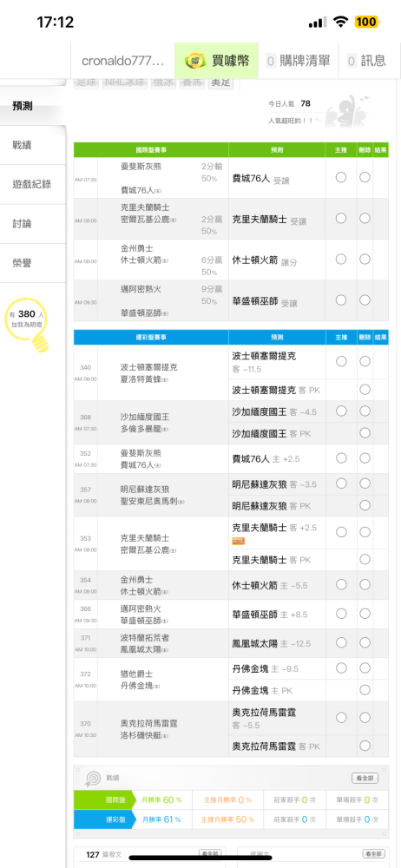The width and height of the screenshot is (401, 868).
Task: Open the 遊戲紀錄 sidebar tab
Action: (33, 184)
